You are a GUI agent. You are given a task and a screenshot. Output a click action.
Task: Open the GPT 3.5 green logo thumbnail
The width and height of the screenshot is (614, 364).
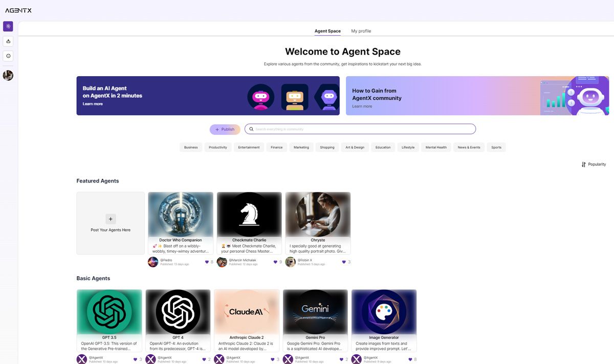click(109, 312)
